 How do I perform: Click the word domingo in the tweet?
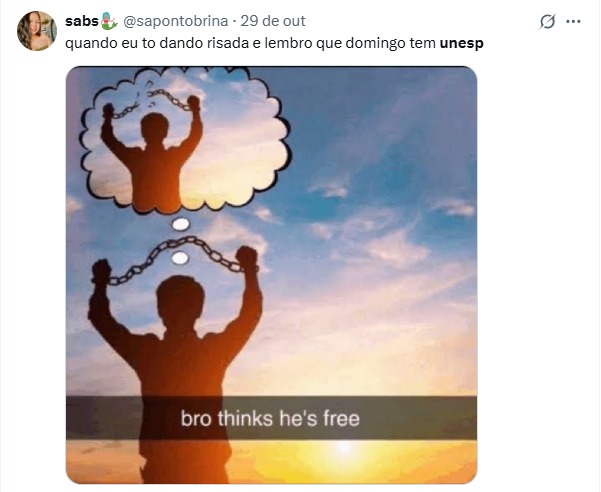(366, 44)
